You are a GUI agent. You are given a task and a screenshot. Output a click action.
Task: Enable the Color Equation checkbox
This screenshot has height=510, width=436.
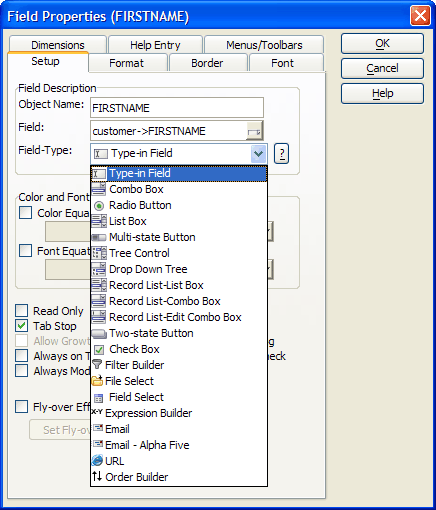pos(26,213)
